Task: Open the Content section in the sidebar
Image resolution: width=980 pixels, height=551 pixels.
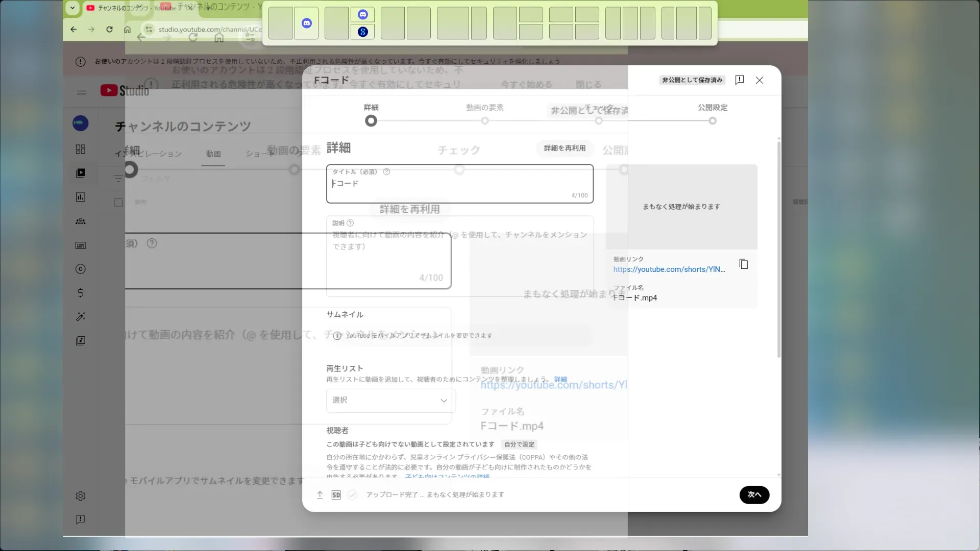Action: pyautogui.click(x=81, y=173)
